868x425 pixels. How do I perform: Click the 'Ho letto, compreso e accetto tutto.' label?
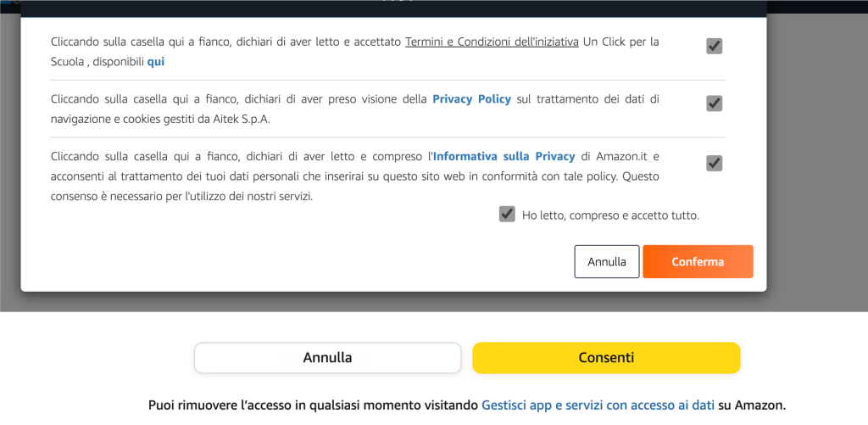tap(610, 215)
